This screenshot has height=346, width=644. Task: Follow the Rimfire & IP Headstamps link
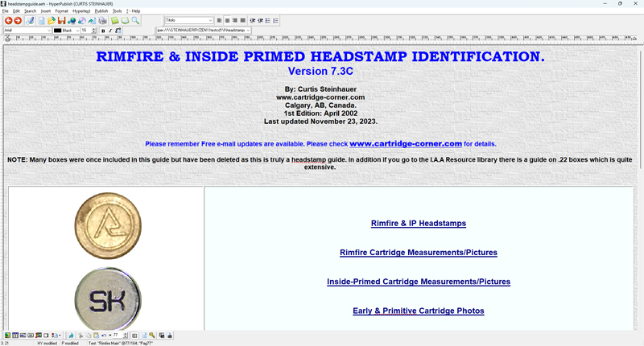coord(418,223)
